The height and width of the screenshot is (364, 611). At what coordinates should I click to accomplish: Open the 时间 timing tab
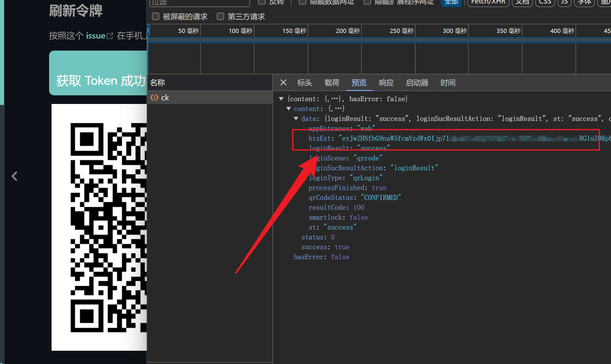tap(448, 83)
